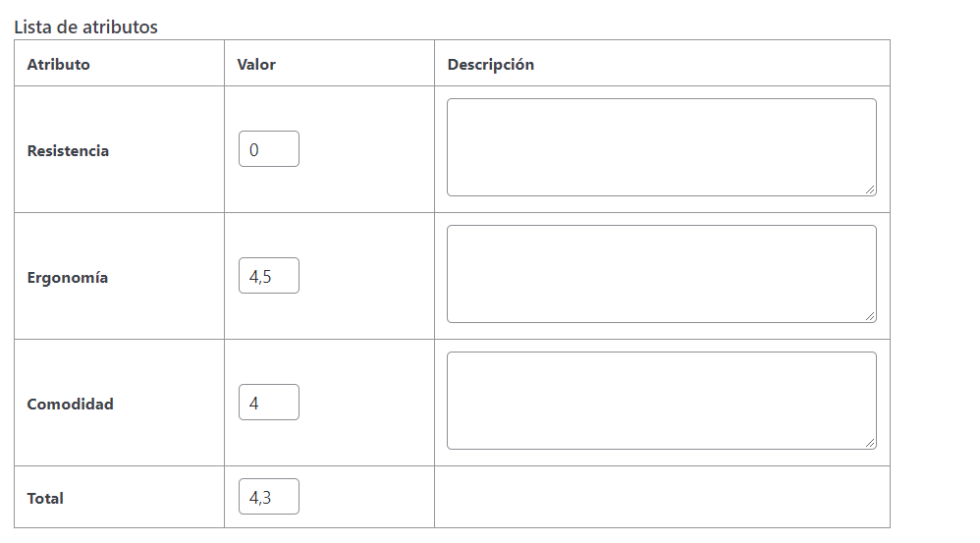Click the Total row label
Image resolution: width=980 pixels, height=543 pixels.
[45, 499]
